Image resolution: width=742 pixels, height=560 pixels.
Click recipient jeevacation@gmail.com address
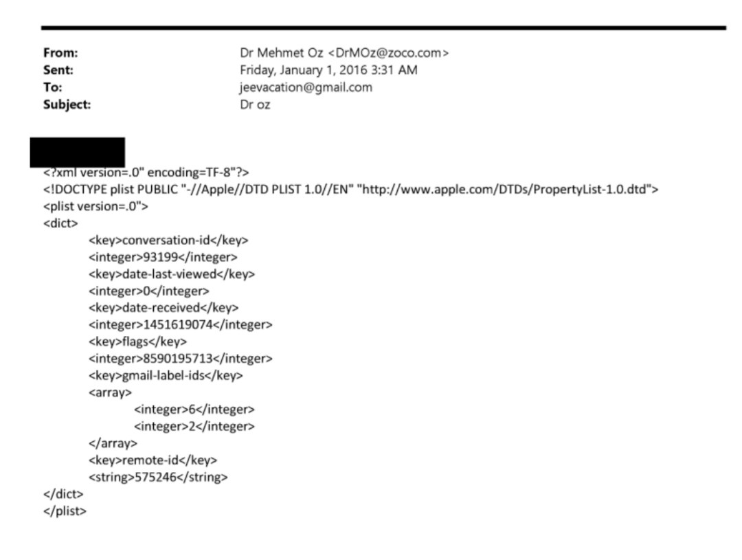pyautogui.click(x=306, y=87)
